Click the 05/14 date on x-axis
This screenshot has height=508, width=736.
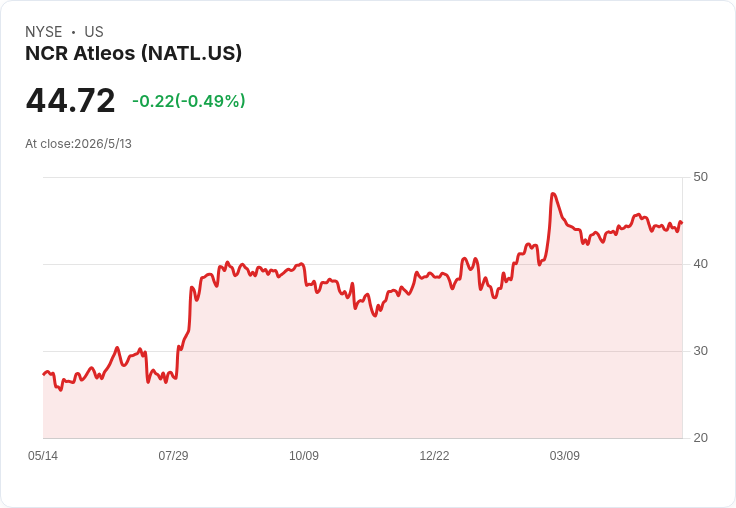pyautogui.click(x=43, y=456)
